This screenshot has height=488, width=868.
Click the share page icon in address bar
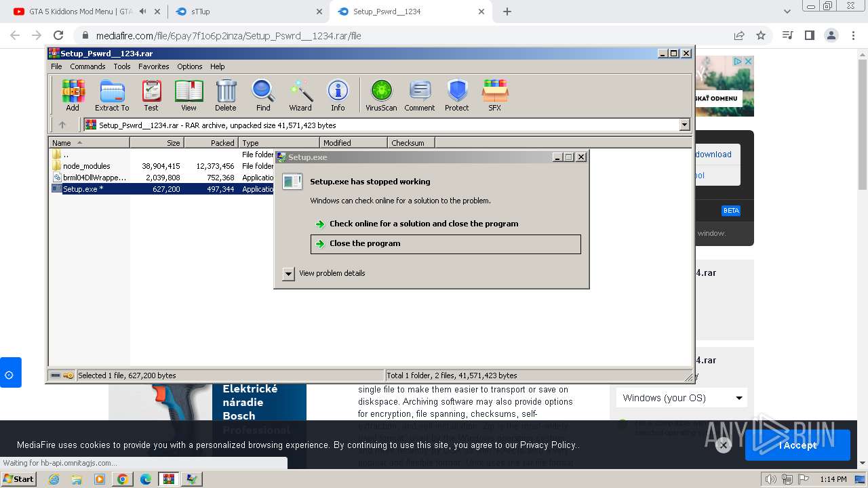click(739, 35)
